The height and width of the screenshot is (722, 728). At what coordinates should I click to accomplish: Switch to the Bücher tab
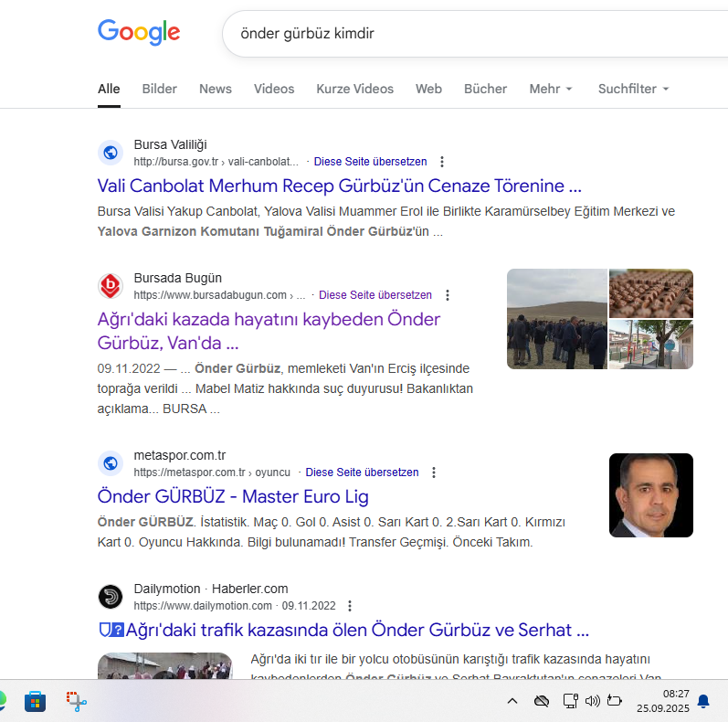[485, 89]
